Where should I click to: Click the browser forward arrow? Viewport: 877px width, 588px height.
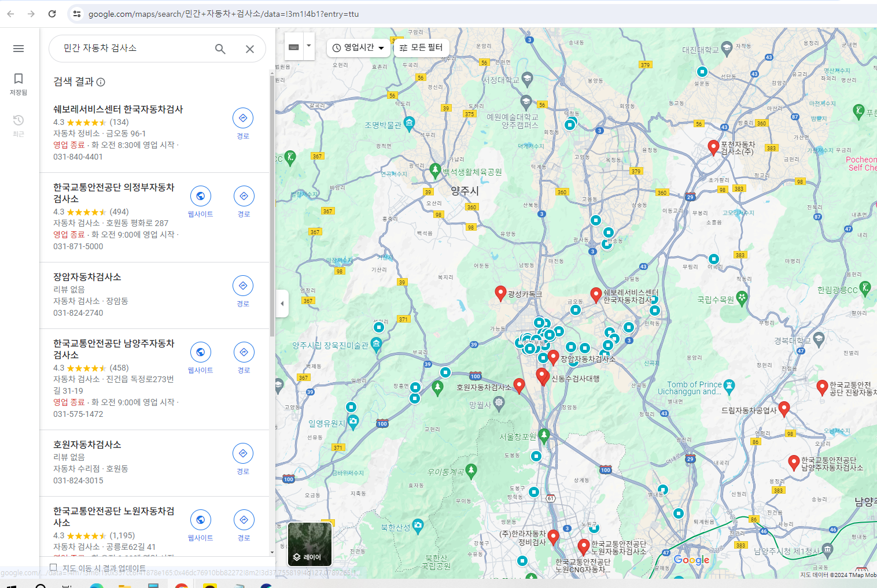(x=31, y=14)
